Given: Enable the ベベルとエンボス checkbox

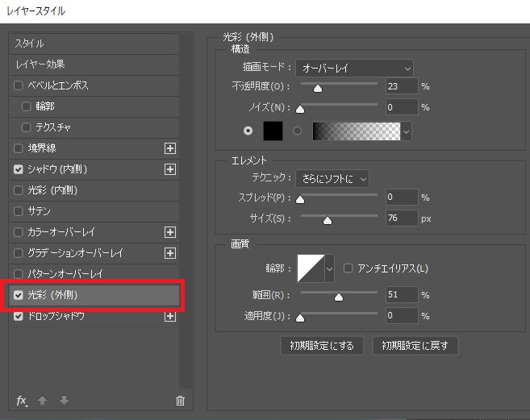Looking at the screenshot, I should [19, 85].
